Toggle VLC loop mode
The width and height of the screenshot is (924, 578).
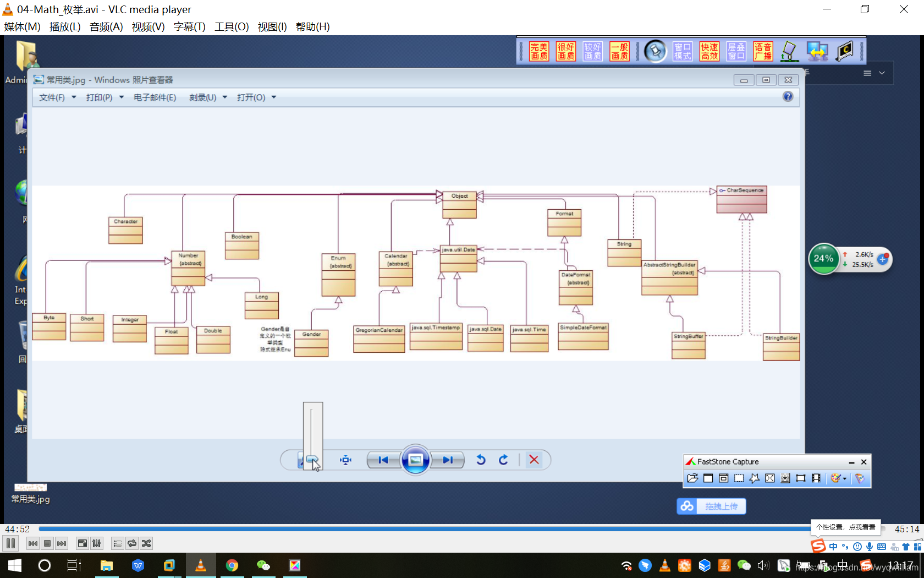click(x=131, y=543)
